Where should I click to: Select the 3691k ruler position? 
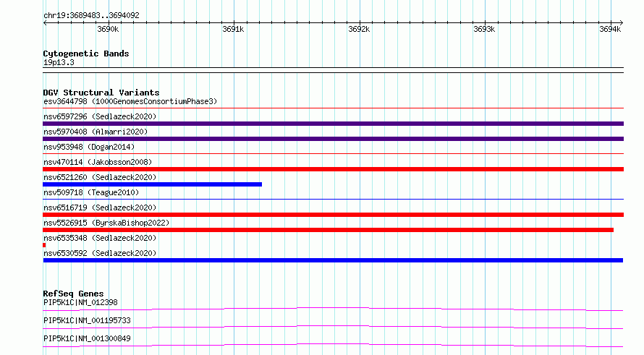coord(233,29)
